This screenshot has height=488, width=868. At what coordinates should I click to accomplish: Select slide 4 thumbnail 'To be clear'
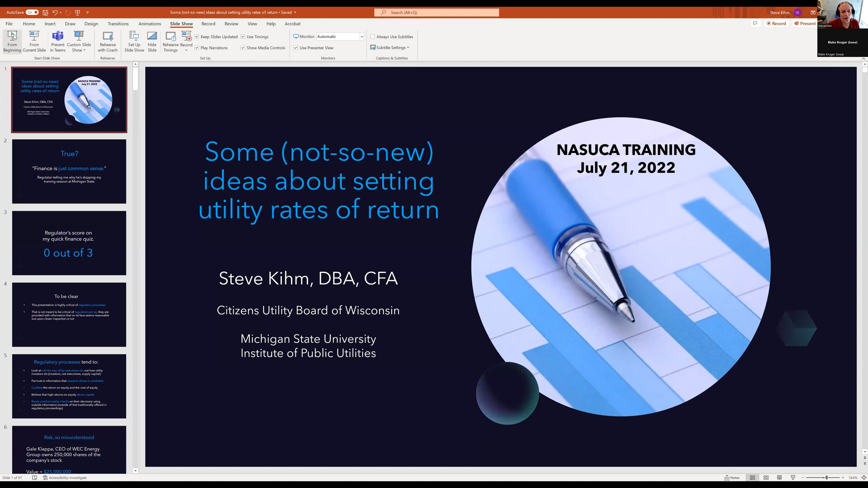pos(69,314)
